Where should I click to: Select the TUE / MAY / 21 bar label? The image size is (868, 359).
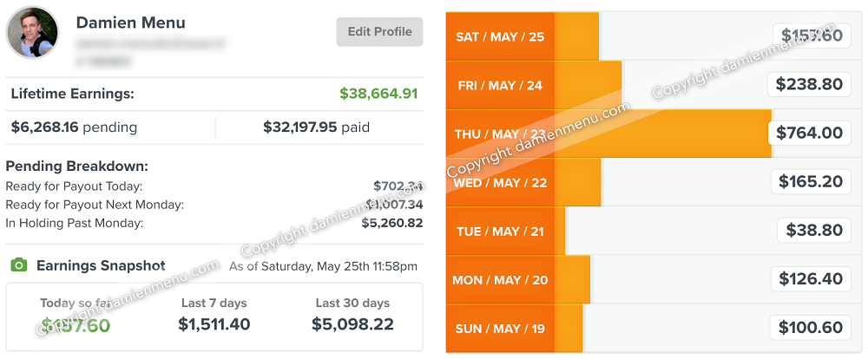pos(500,232)
